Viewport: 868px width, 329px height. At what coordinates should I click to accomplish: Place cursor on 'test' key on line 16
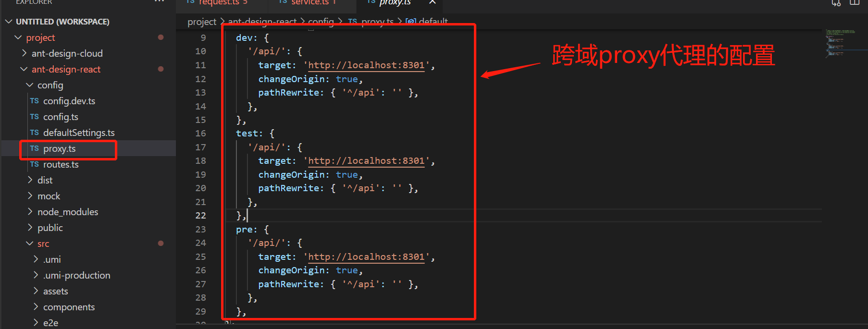tap(247, 134)
